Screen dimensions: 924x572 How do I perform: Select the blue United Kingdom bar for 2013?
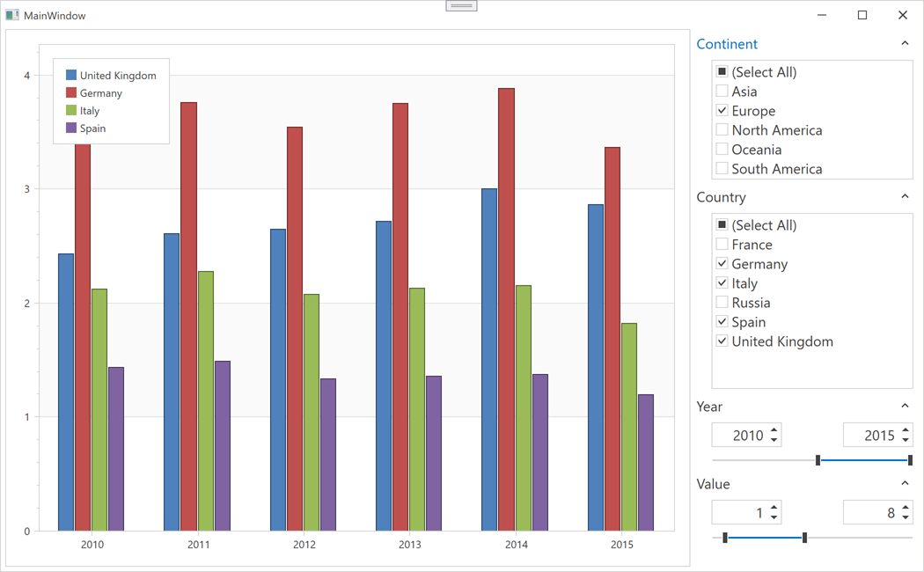pos(384,376)
